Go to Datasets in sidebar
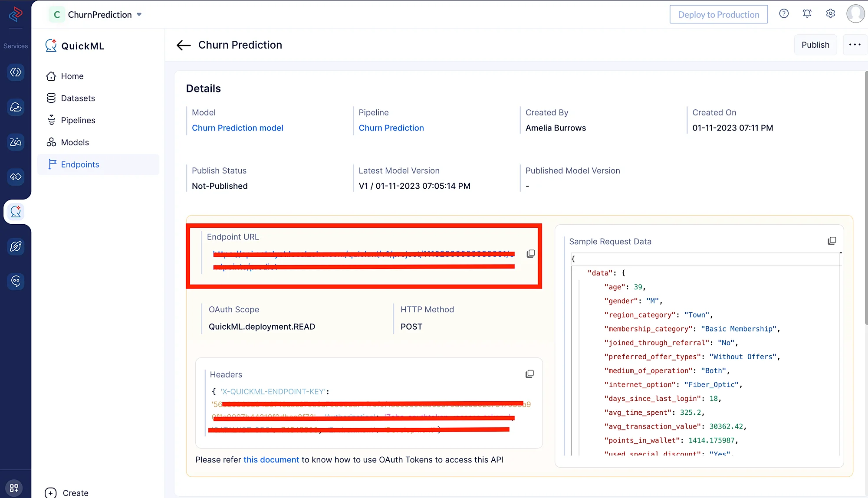This screenshot has width=868, height=498. 78,98
